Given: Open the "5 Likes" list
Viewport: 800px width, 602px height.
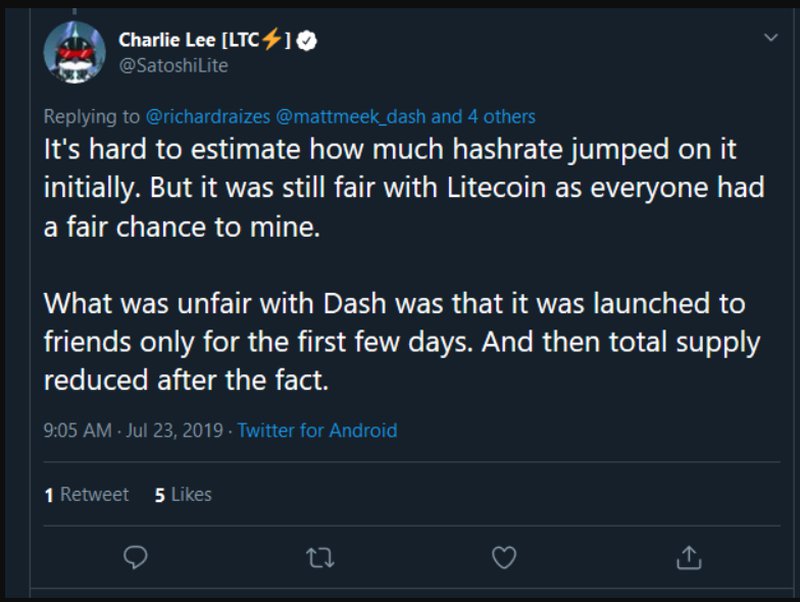Looking at the screenshot, I should click(x=182, y=494).
